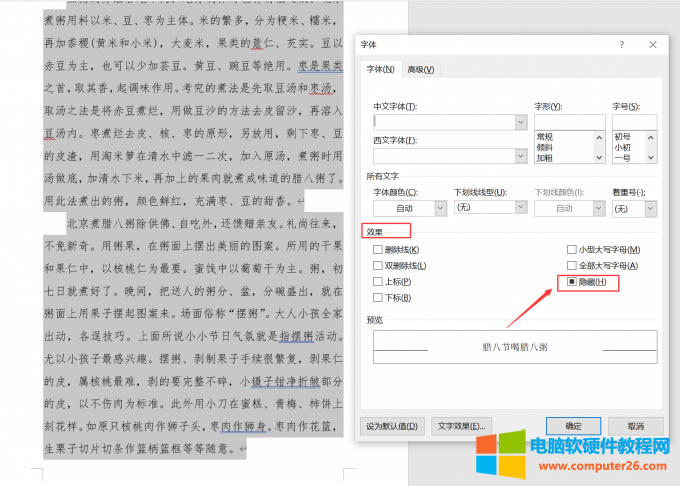The image size is (680, 486).
Task: Click the help question mark icon
Action: [x=621, y=45]
